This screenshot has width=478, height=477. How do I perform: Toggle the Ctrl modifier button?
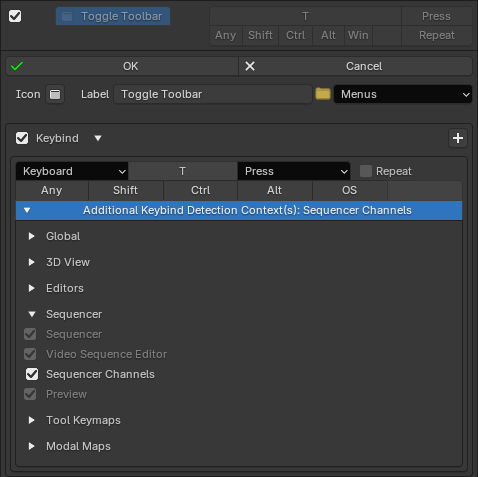200,190
